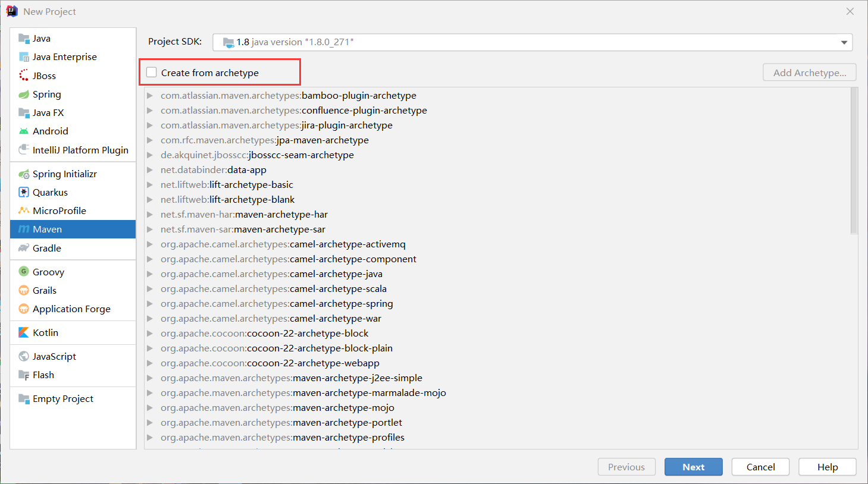The height and width of the screenshot is (484, 868).
Task: Click the Quarkus icon
Action: 24,192
